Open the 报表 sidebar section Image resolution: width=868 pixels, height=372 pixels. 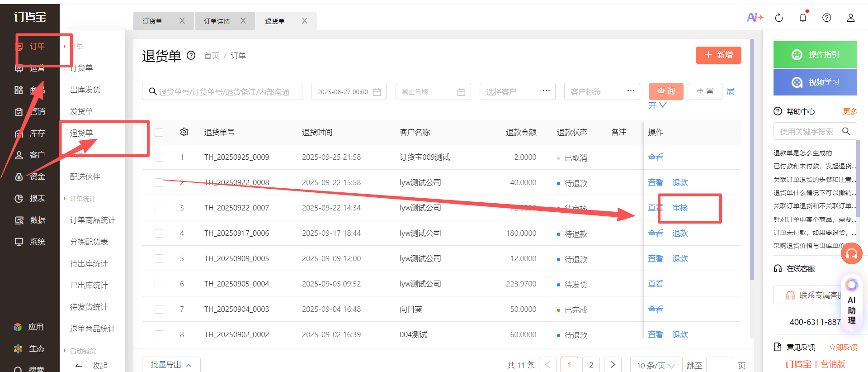(x=30, y=198)
